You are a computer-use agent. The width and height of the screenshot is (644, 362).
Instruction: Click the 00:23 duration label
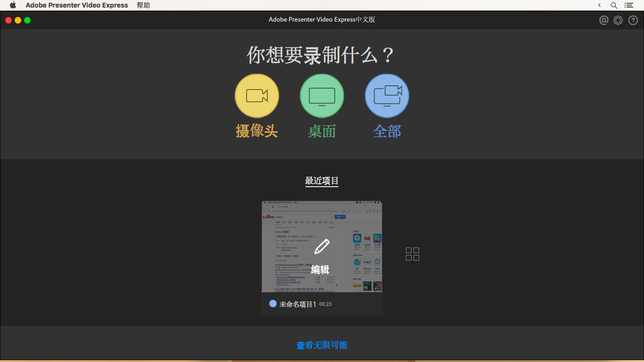click(x=326, y=304)
